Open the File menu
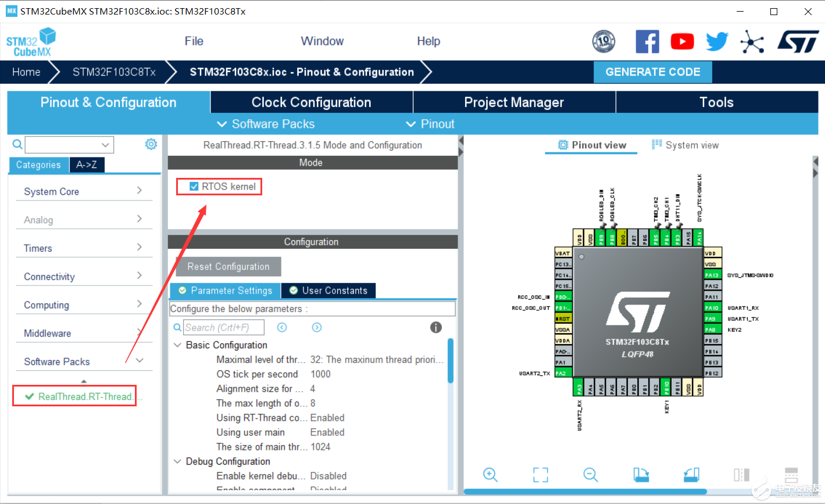This screenshot has height=504, width=825. (194, 41)
